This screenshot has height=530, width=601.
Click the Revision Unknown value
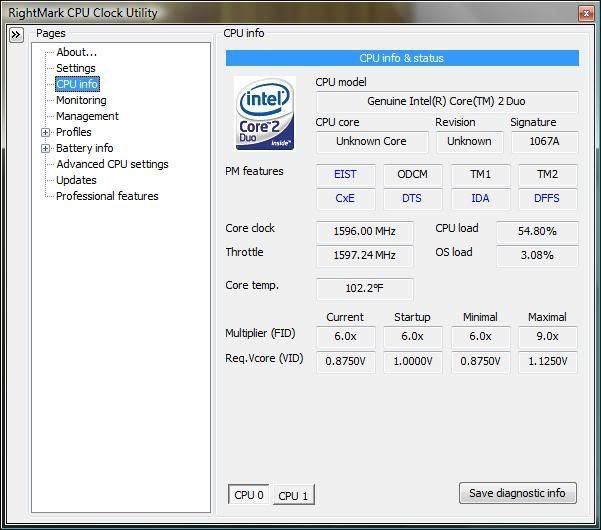coord(469,141)
